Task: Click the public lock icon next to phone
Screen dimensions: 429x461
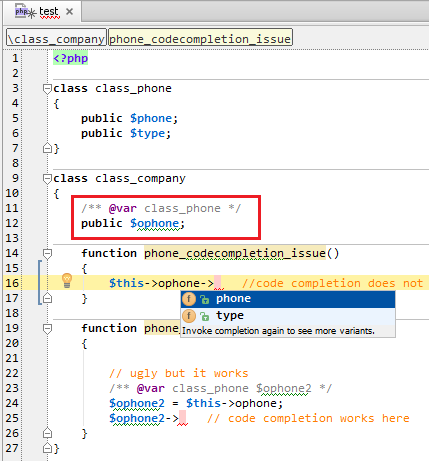Action: click(205, 300)
